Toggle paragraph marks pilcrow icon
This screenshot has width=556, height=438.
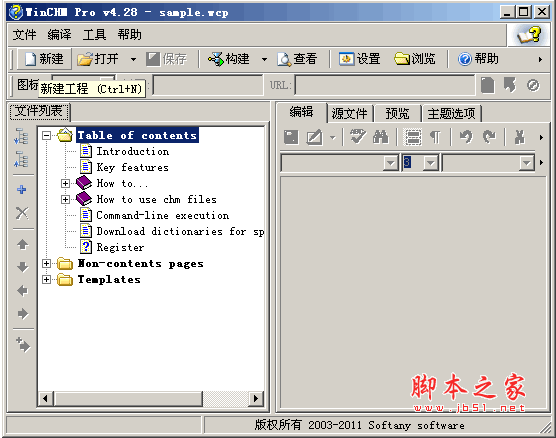(435, 137)
